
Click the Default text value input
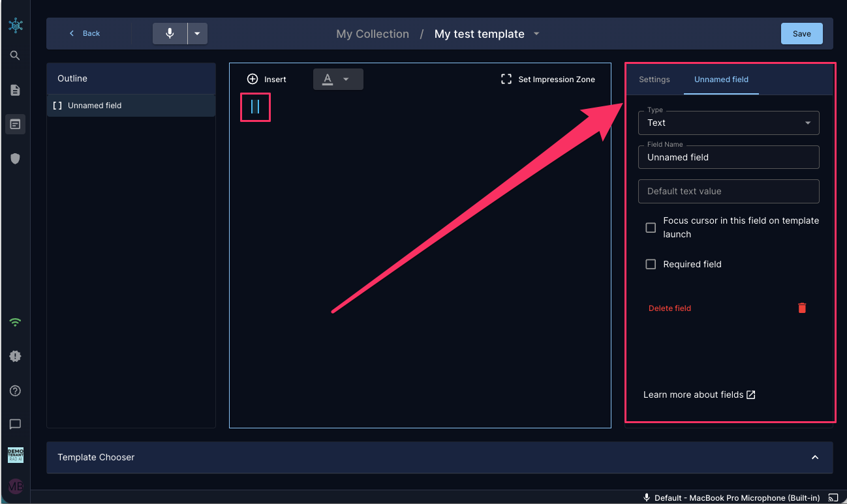[x=728, y=191]
